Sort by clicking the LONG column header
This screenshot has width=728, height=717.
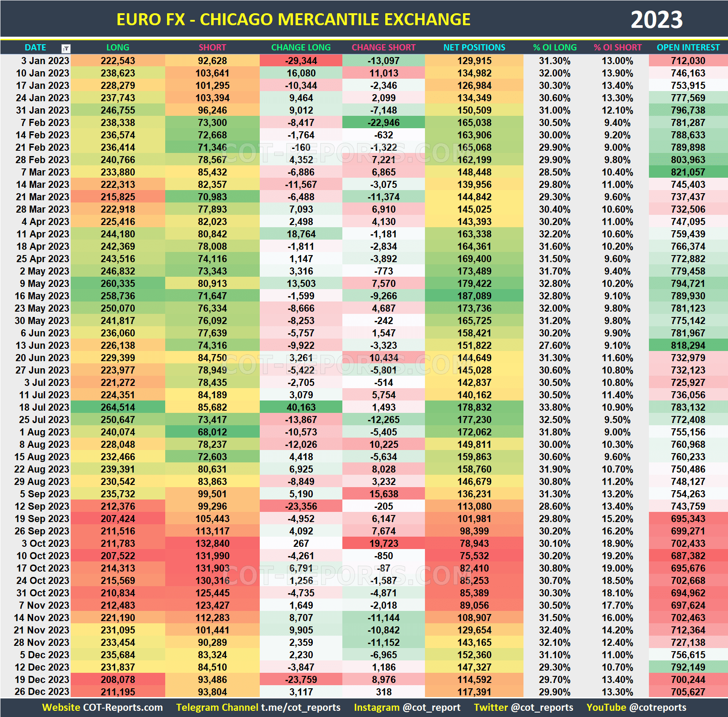[118, 47]
